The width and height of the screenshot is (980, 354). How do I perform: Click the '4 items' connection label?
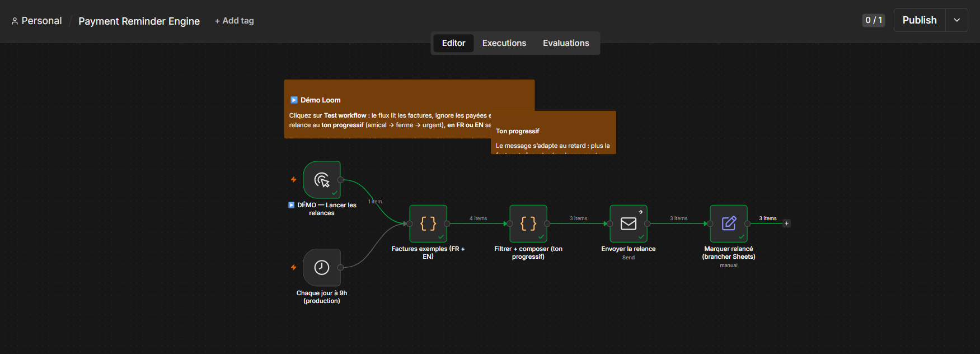[x=478, y=218]
